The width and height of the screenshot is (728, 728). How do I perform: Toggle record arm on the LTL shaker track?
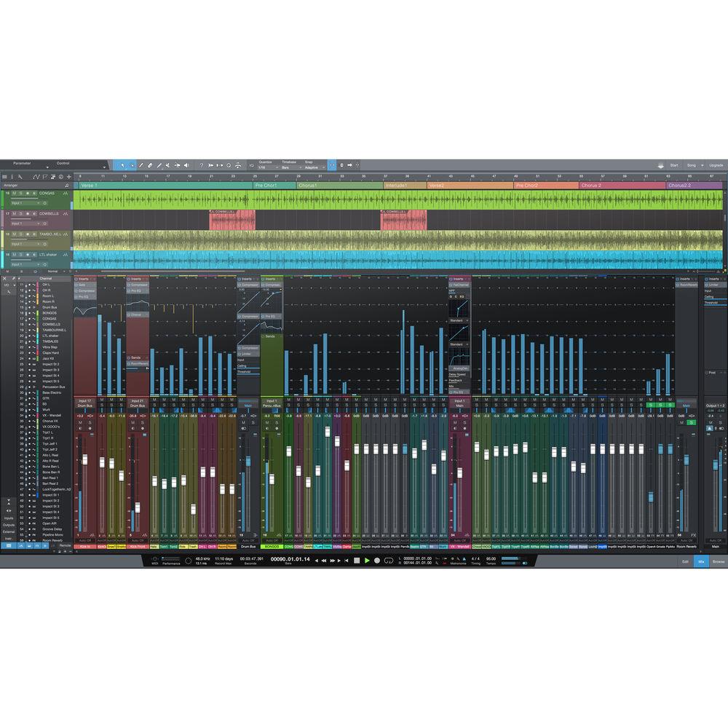(x=28, y=254)
